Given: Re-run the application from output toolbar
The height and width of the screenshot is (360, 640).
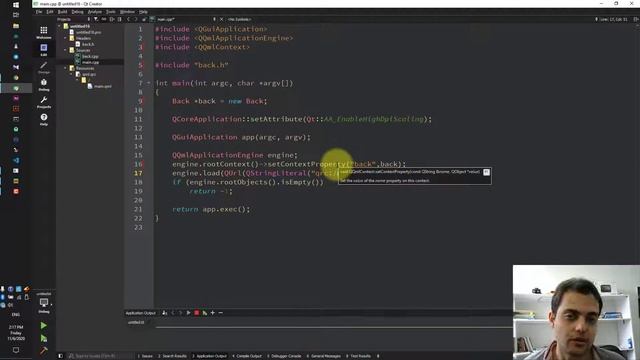Looking at the screenshot, I should 189,313.
